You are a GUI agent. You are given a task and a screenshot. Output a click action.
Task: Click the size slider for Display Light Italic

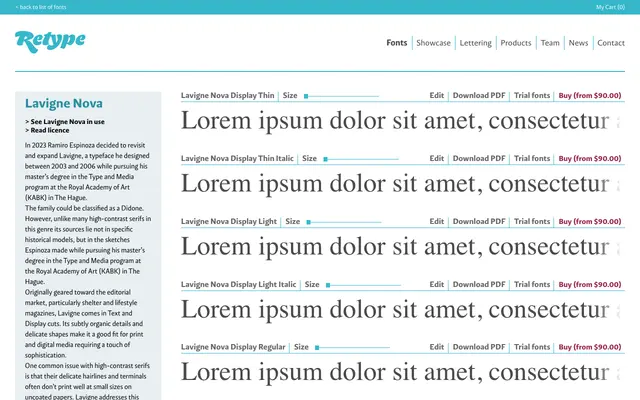click(x=363, y=285)
